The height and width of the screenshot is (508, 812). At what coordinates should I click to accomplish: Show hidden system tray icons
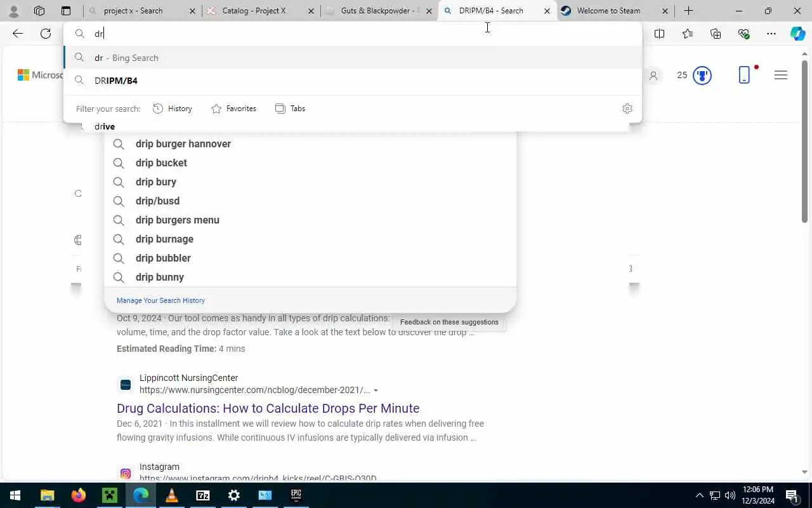point(700,495)
